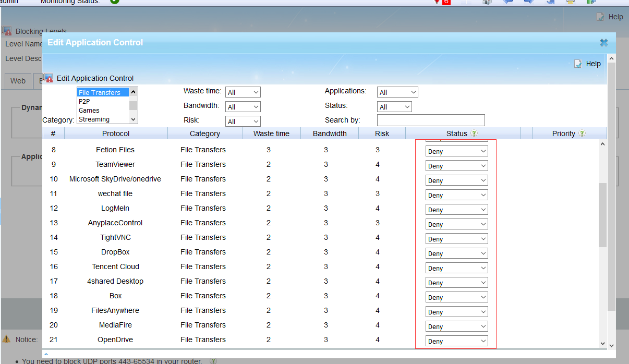Open Status dropdown for LogMeIn

coord(457,210)
